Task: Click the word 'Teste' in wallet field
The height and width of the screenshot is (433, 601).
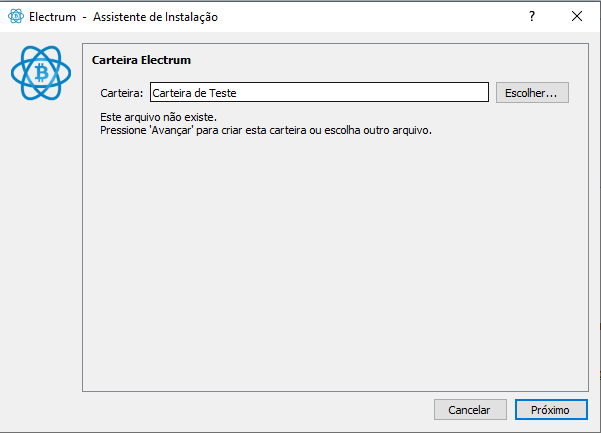Action: 223,93
